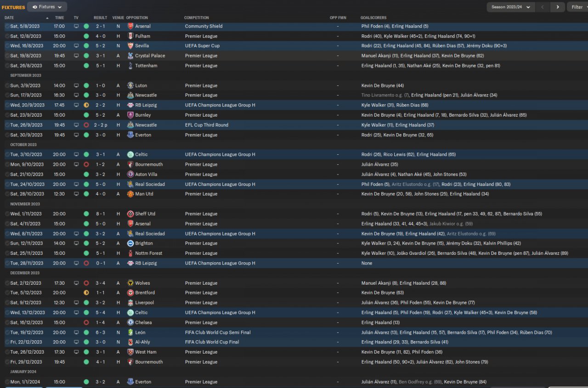The height and width of the screenshot is (388, 588).
Task: Click the Crystal Palace club badge
Action: point(130,56)
